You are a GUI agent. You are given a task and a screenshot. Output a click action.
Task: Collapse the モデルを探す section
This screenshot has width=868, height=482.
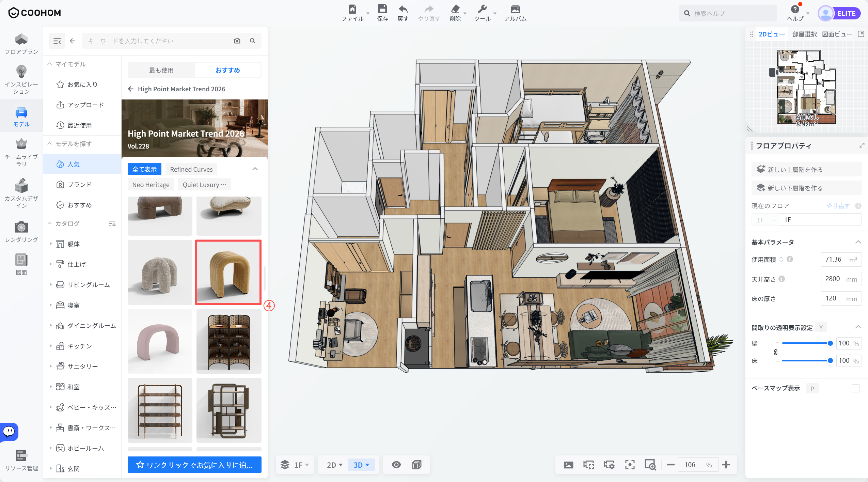(50, 144)
